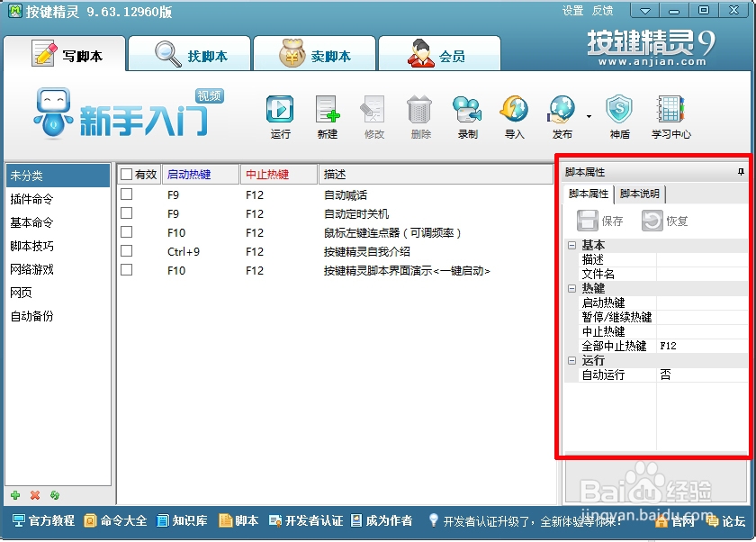Switch to the 会员 tab
756x542 pixels.
pyautogui.click(x=440, y=54)
